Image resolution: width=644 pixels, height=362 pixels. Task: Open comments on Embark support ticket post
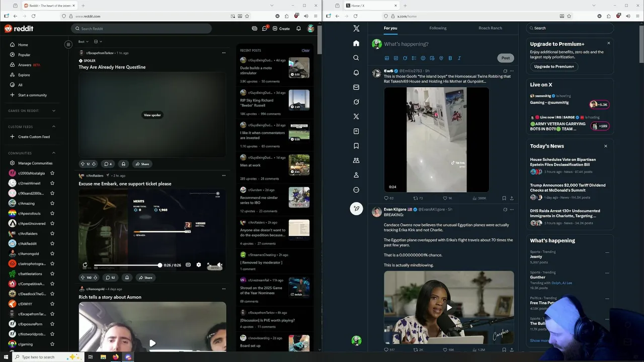tap(110, 278)
